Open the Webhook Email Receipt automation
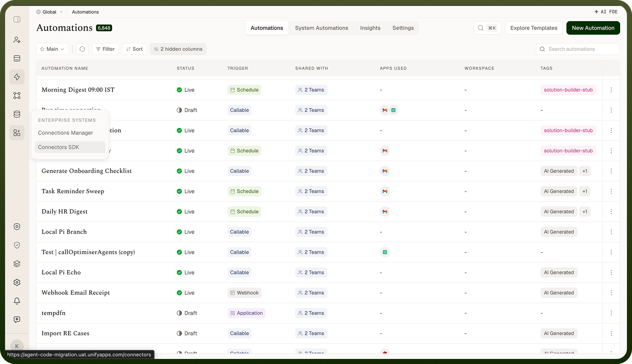This screenshot has width=632, height=364. [76, 293]
